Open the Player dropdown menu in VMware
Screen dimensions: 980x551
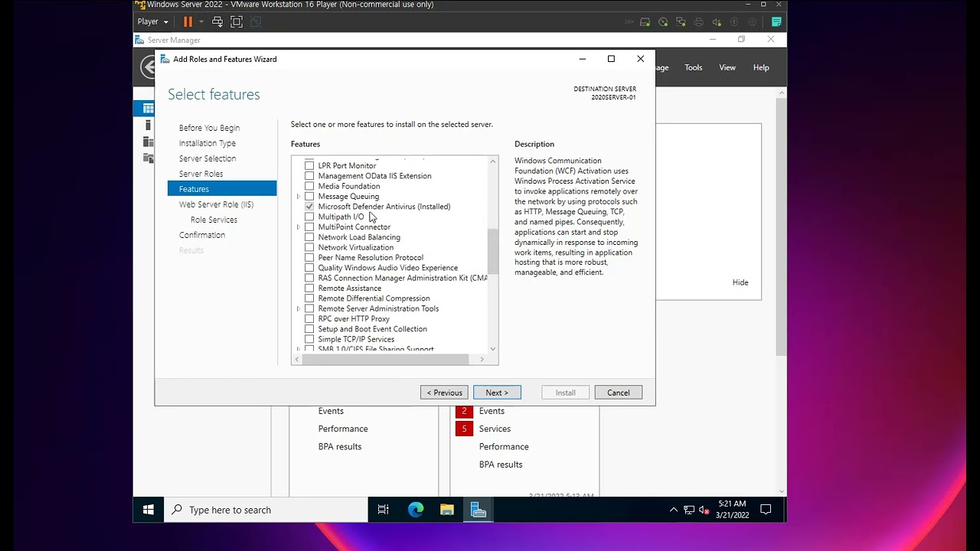point(152,22)
